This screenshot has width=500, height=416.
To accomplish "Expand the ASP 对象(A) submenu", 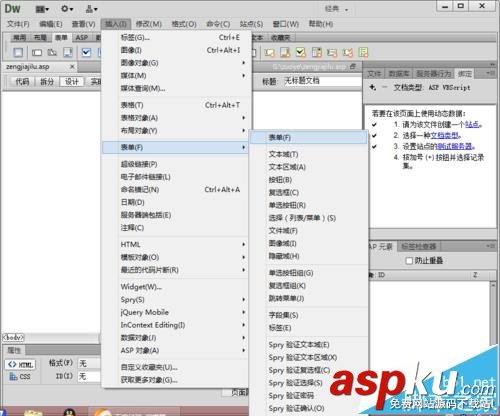I will tap(176, 350).
